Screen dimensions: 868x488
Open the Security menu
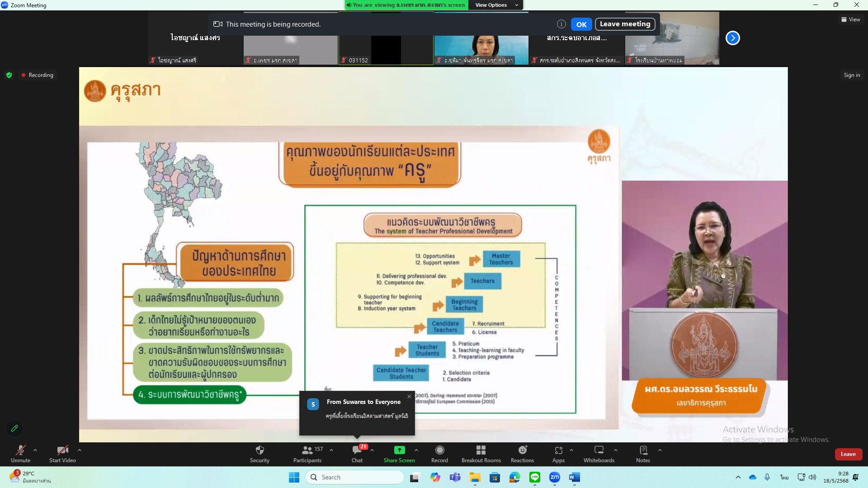click(x=259, y=454)
